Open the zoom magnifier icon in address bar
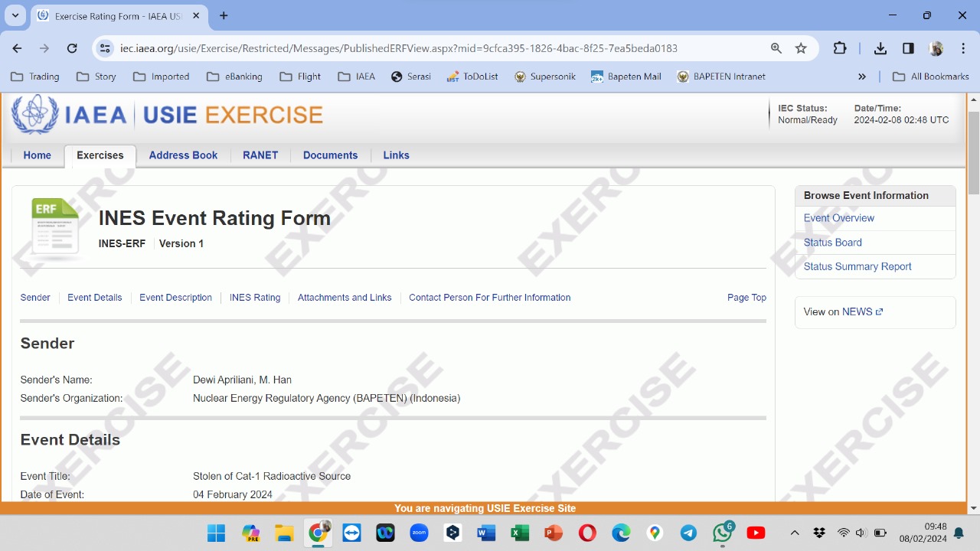 (x=776, y=48)
